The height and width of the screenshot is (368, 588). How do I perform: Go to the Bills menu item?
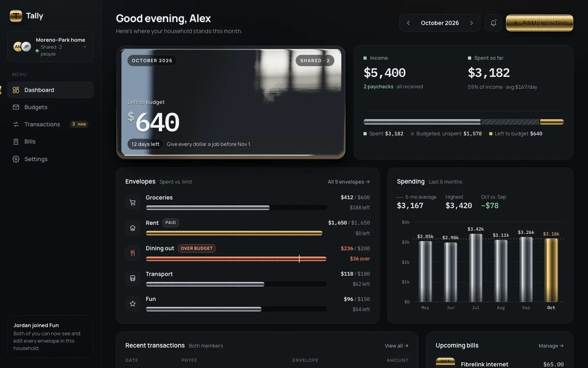50,141
